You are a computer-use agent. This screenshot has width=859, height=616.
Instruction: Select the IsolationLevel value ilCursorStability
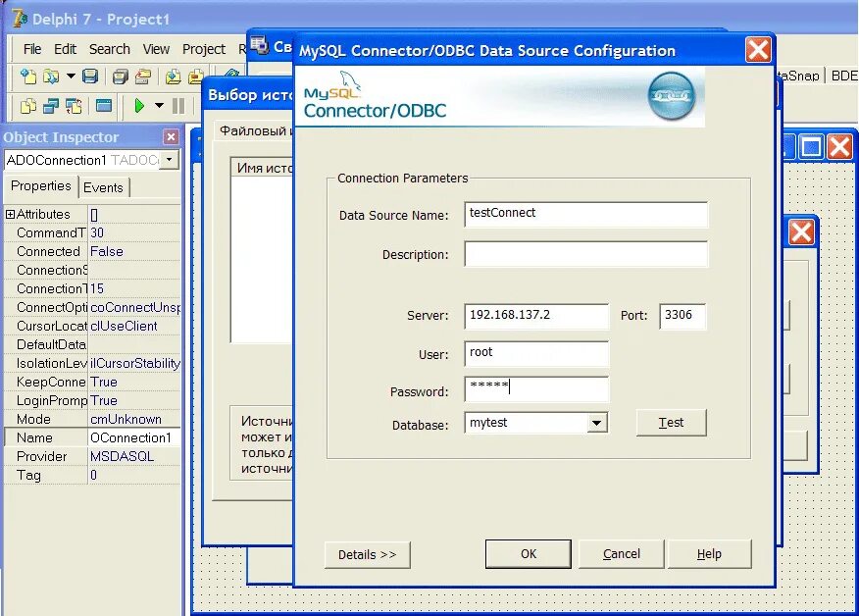pyautogui.click(x=134, y=363)
